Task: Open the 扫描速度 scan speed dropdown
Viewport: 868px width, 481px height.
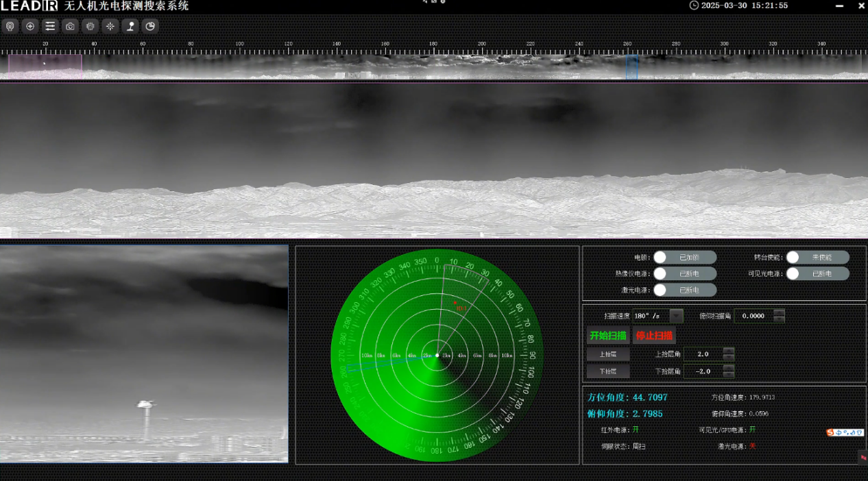Action: click(x=677, y=316)
